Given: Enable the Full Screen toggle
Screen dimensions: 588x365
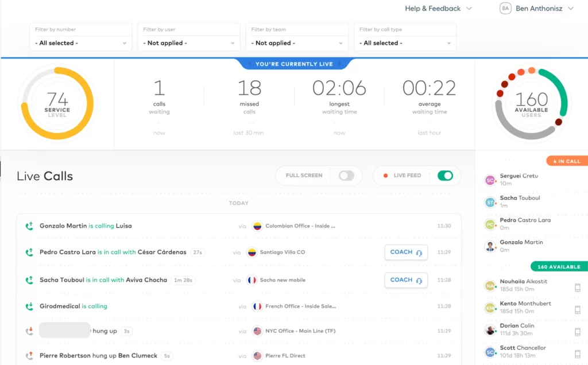Looking at the screenshot, I should click(346, 176).
